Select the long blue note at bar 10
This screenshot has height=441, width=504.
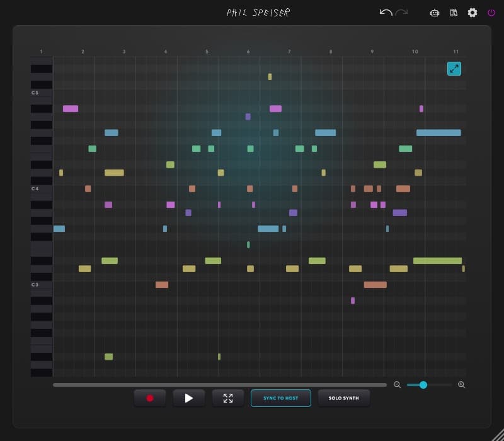[438, 133]
